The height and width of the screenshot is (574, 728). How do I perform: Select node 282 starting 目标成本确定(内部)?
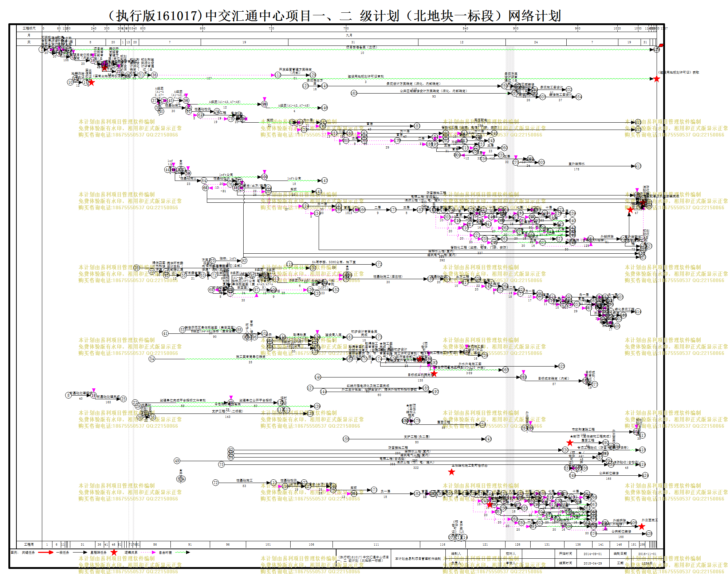point(523,377)
